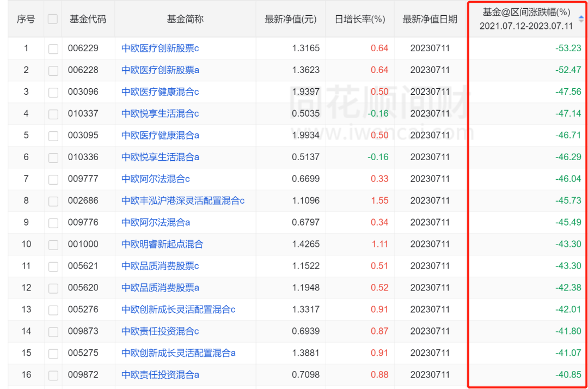Click the 日增长率(%) column header

click(x=360, y=19)
